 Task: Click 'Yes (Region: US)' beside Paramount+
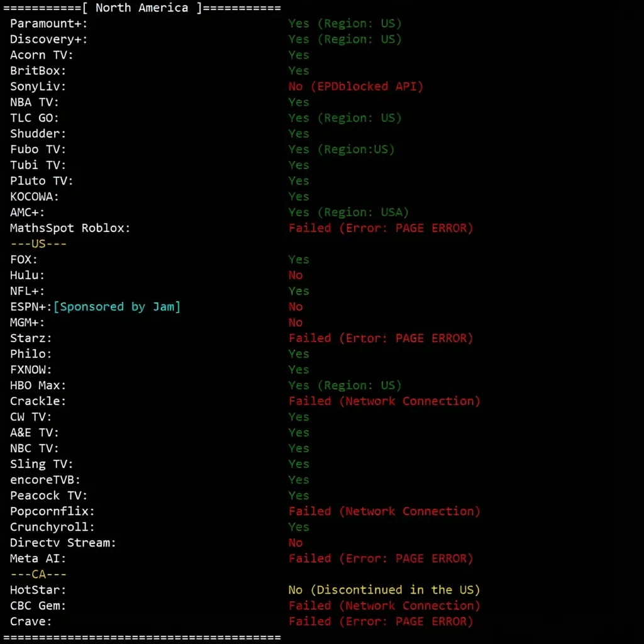coord(345,24)
